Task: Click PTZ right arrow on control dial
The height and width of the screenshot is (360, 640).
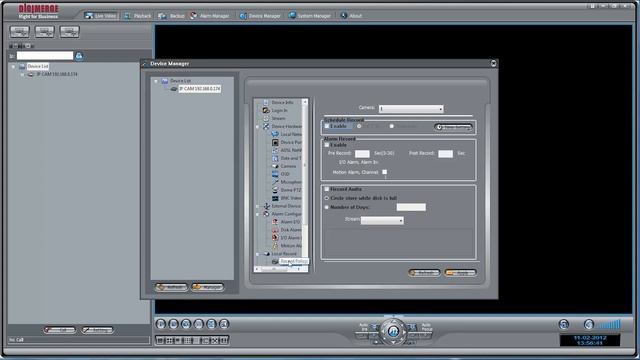Action: coord(404,332)
